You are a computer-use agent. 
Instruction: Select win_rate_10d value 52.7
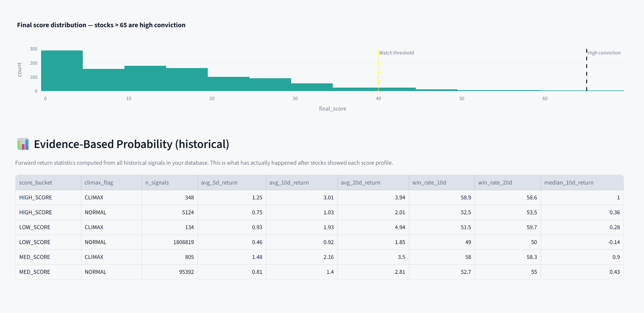point(442,272)
